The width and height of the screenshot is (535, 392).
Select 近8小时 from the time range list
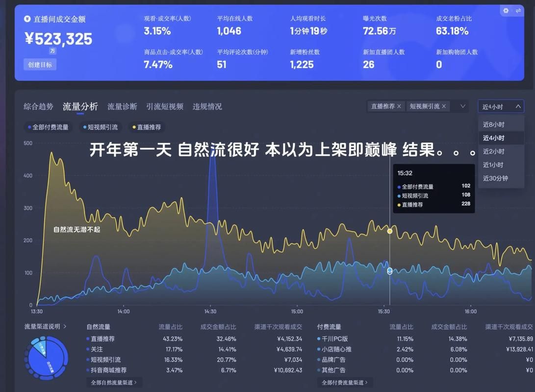pos(493,124)
